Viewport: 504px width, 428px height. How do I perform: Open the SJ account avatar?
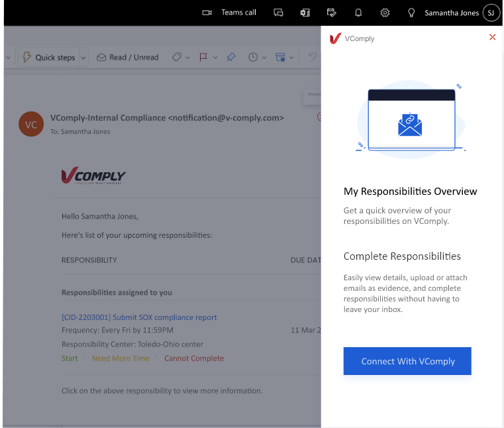pos(491,13)
